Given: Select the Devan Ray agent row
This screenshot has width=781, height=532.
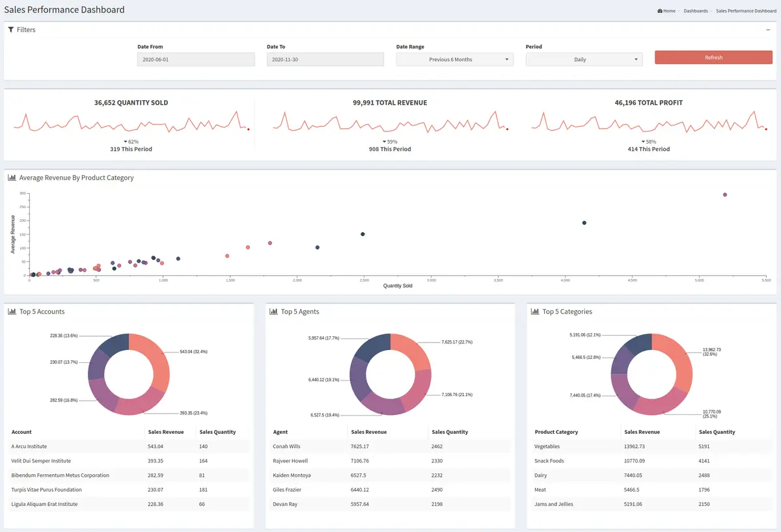Looking at the screenshot, I should (390, 504).
